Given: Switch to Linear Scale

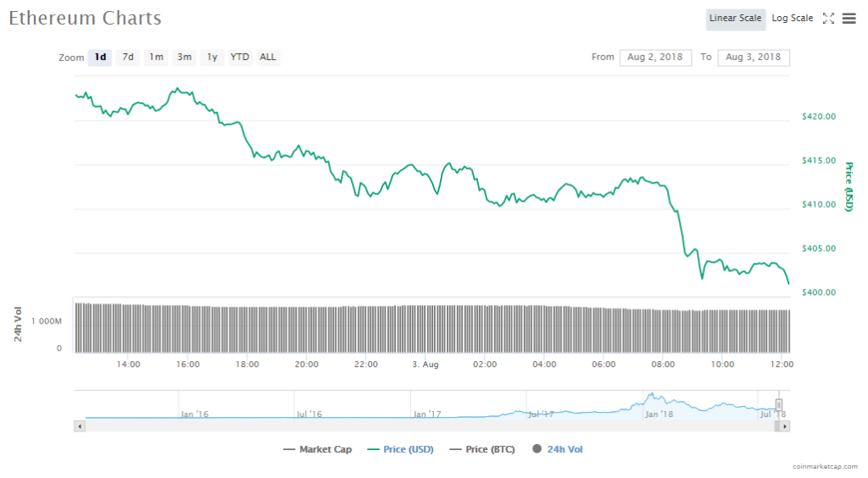Looking at the screenshot, I should [x=736, y=19].
